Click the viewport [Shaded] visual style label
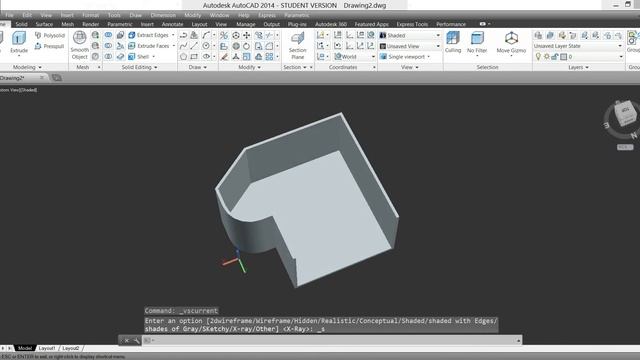This screenshot has height=360, width=640. pyautogui.click(x=28, y=90)
